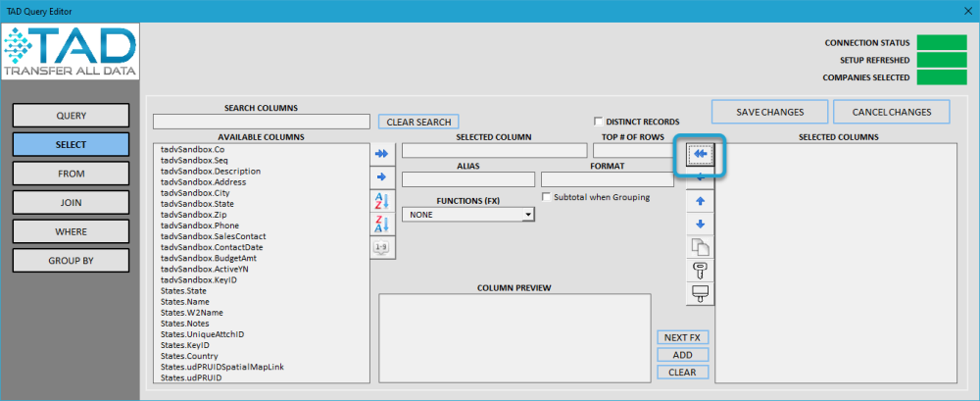Image resolution: width=980 pixels, height=401 pixels.
Task: Select States.Name column
Action: [184, 302]
